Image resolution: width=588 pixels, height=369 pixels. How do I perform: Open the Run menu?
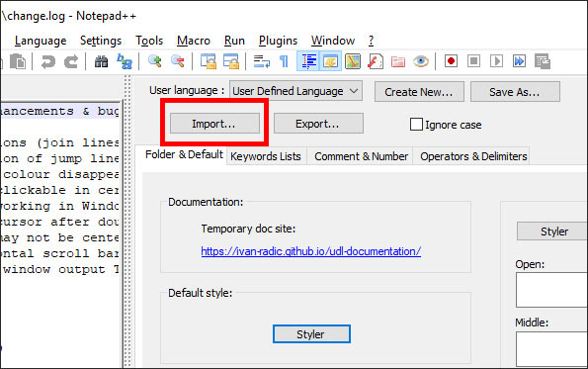click(234, 41)
